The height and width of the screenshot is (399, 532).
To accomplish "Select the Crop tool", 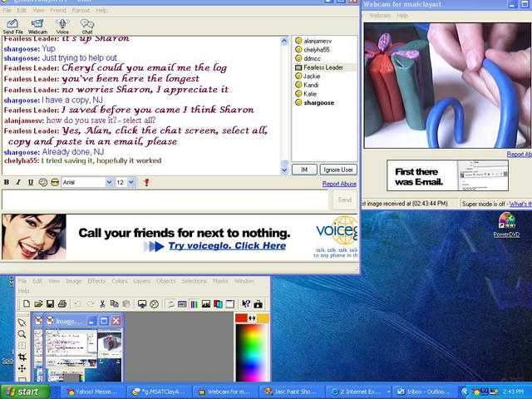I will pos(22,357).
